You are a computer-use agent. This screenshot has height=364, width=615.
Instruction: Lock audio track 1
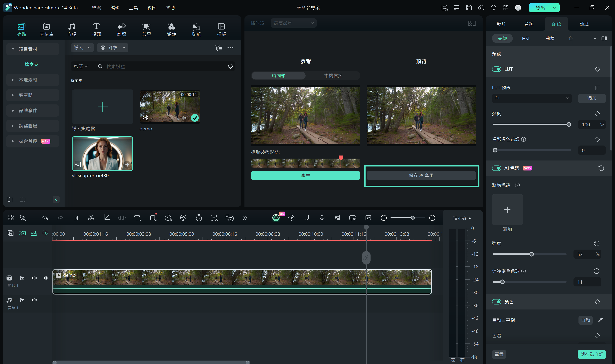(22, 300)
